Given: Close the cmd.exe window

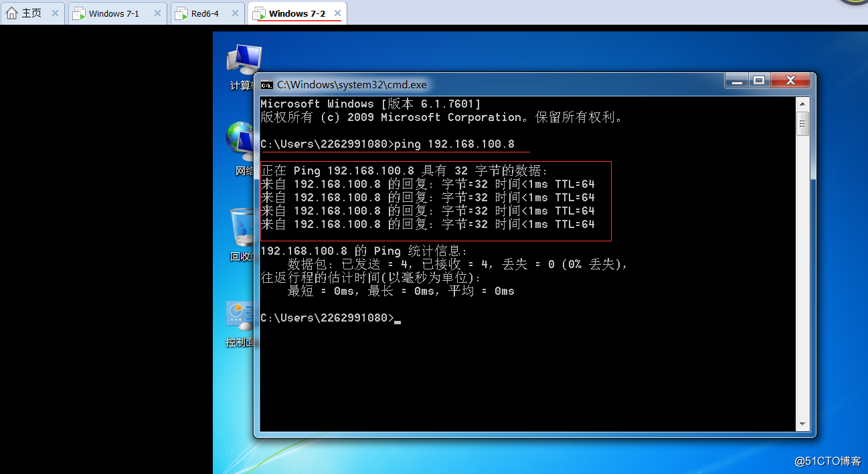Looking at the screenshot, I should coord(790,80).
